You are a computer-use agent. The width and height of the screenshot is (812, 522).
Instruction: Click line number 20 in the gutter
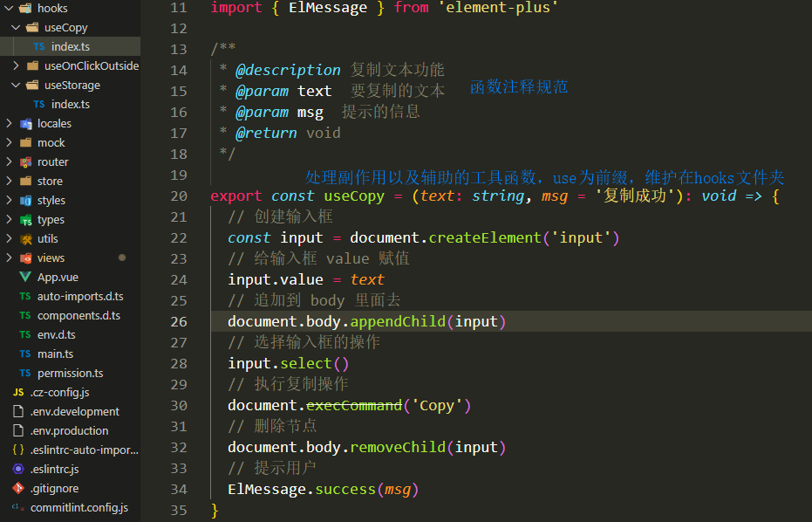point(179,196)
